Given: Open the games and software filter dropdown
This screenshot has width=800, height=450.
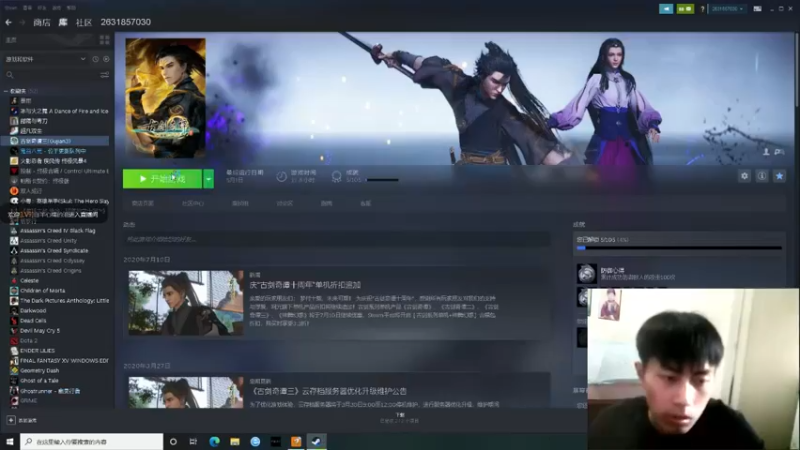Looking at the screenshot, I should [45, 59].
